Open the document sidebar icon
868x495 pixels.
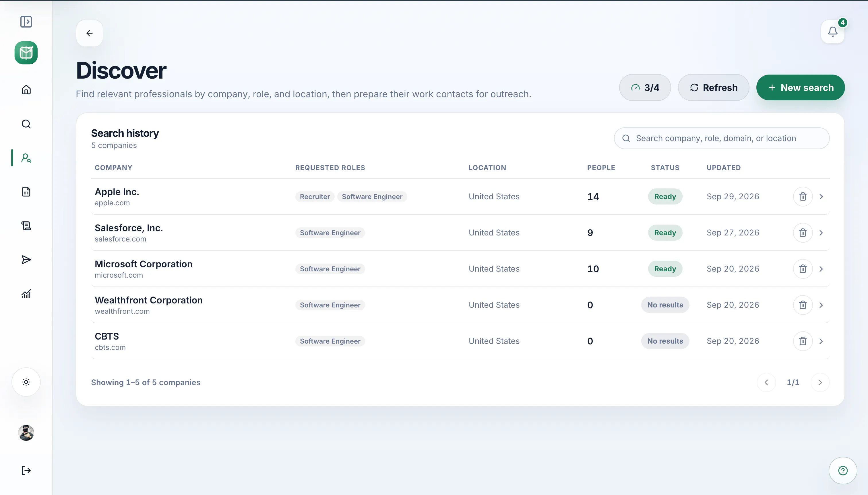26,192
